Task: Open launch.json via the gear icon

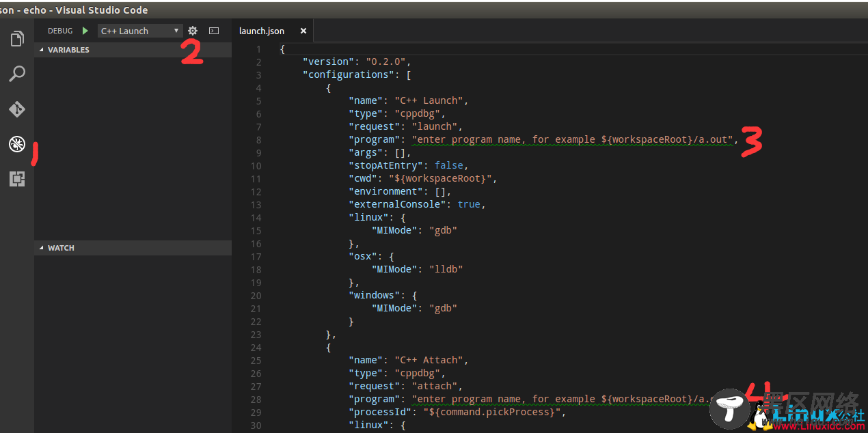Action: tap(193, 31)
